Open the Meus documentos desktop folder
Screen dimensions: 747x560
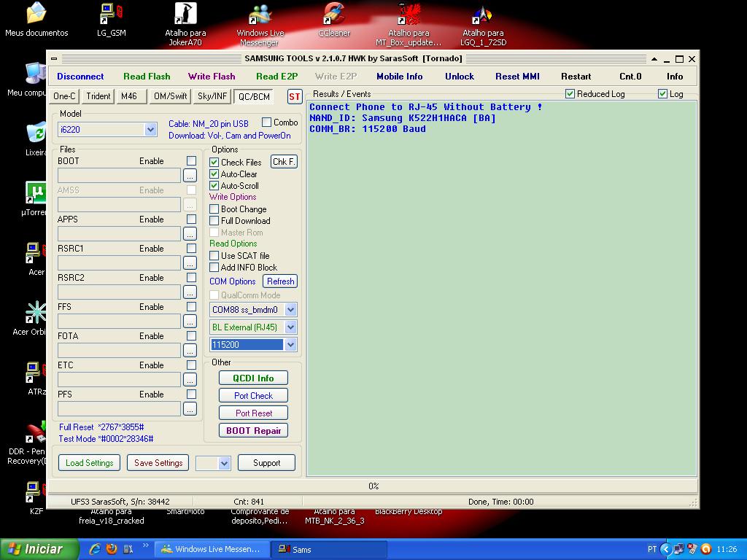(x=36, y=20)
